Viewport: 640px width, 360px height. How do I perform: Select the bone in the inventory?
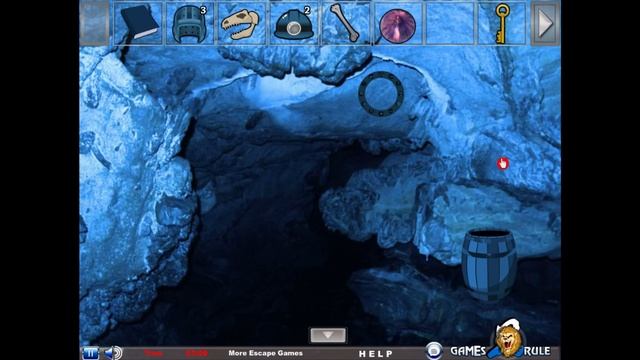point(345,22)
